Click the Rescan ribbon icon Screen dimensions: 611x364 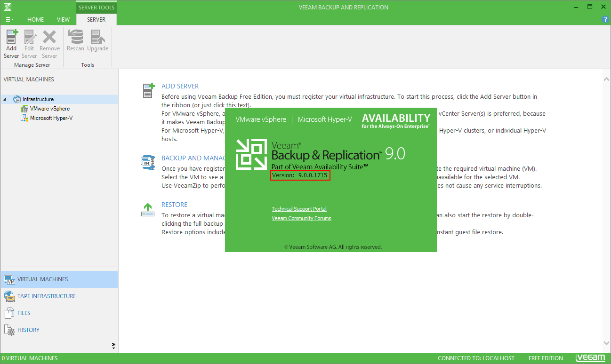click(x=75, y=38)
